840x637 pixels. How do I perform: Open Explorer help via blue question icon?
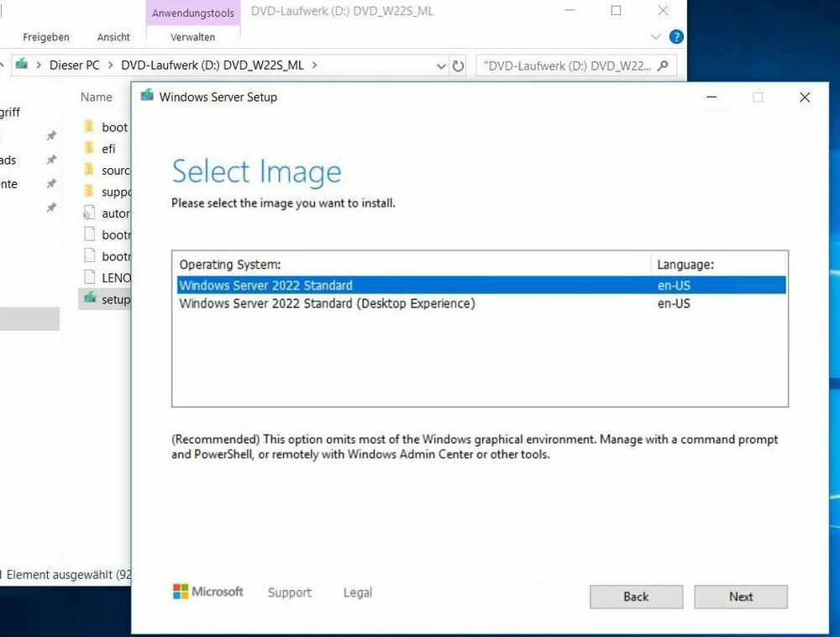[x=676, y=37]
